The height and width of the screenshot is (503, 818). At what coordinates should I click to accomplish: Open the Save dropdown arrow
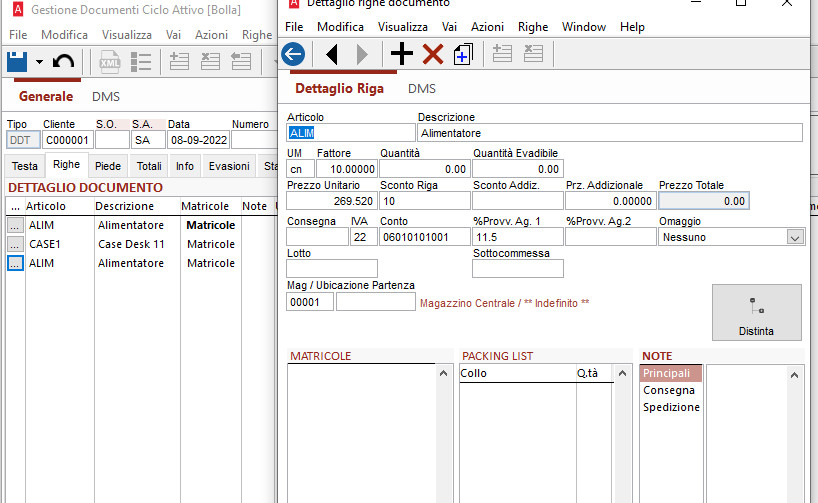pyautogui.click(x=39, y=62)
